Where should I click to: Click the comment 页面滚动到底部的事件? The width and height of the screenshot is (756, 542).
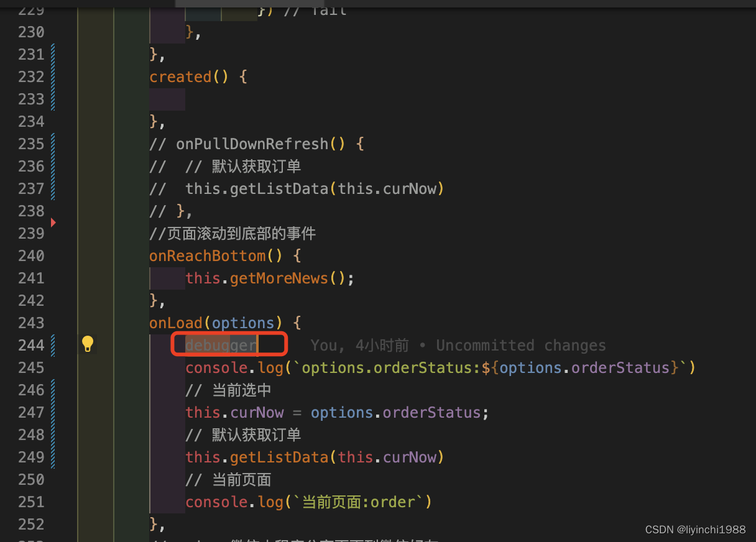233,233
